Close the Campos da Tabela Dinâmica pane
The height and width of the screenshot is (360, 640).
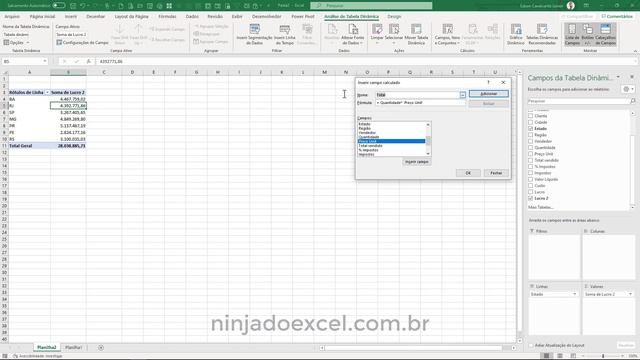pyautogui.click(x=632, y=77)
